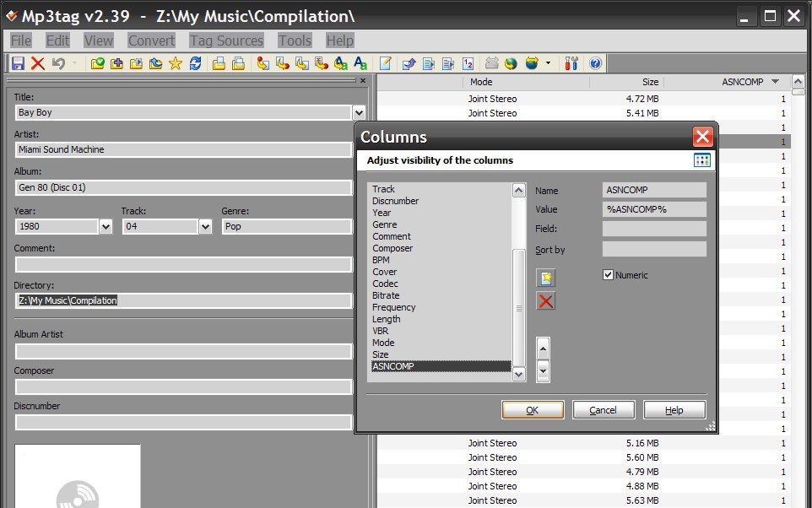Close the Columns dialog
Viewport: 812px width, 508px height.
(x=703, y=137)
